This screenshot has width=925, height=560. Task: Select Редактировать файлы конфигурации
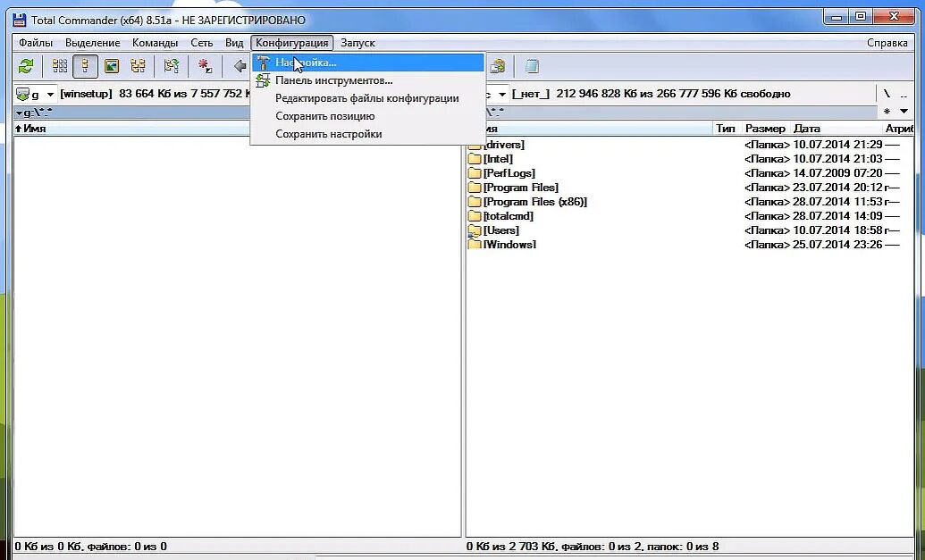(x=367, y=98)
